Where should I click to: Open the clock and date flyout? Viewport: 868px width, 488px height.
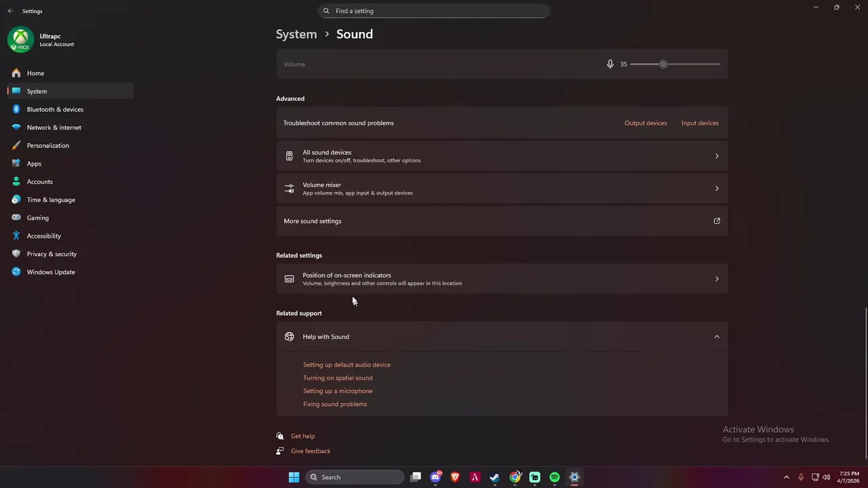pos(849,477)
